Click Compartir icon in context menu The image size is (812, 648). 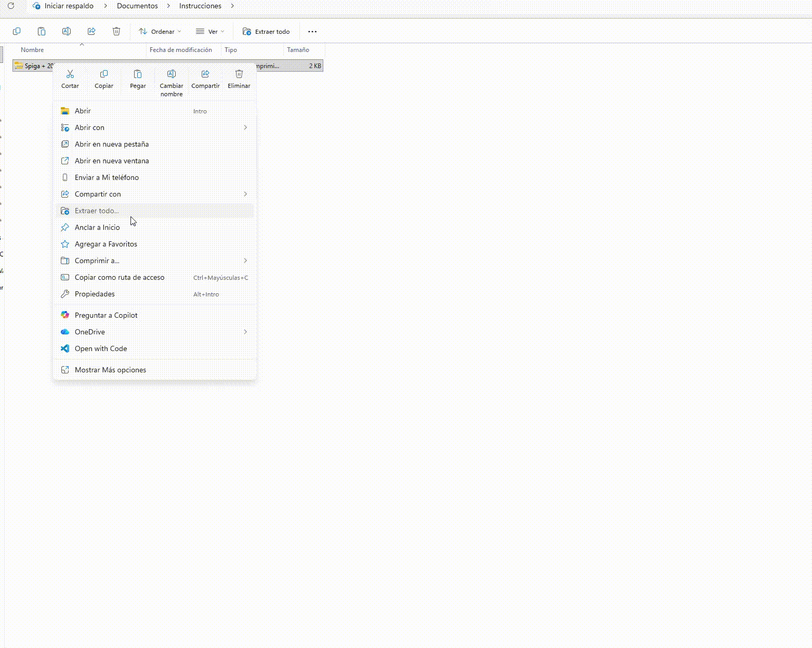tap(205, 74)
